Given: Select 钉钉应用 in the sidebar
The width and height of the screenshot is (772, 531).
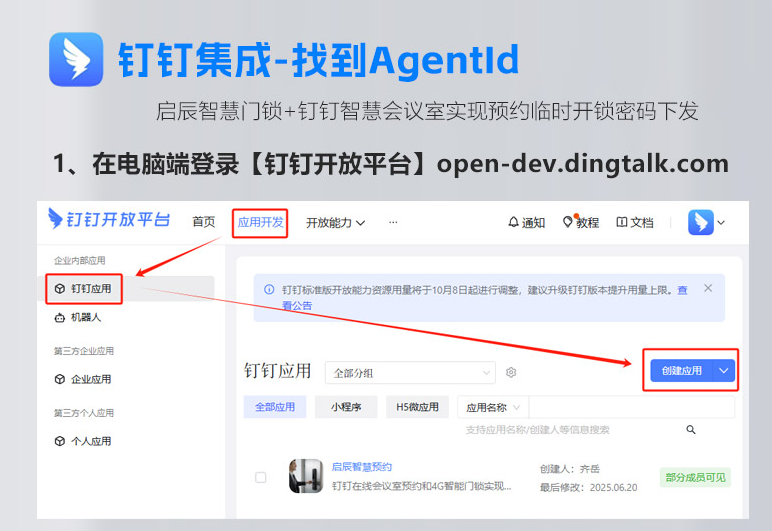Looking at the screenshot, I should (126, 289).
